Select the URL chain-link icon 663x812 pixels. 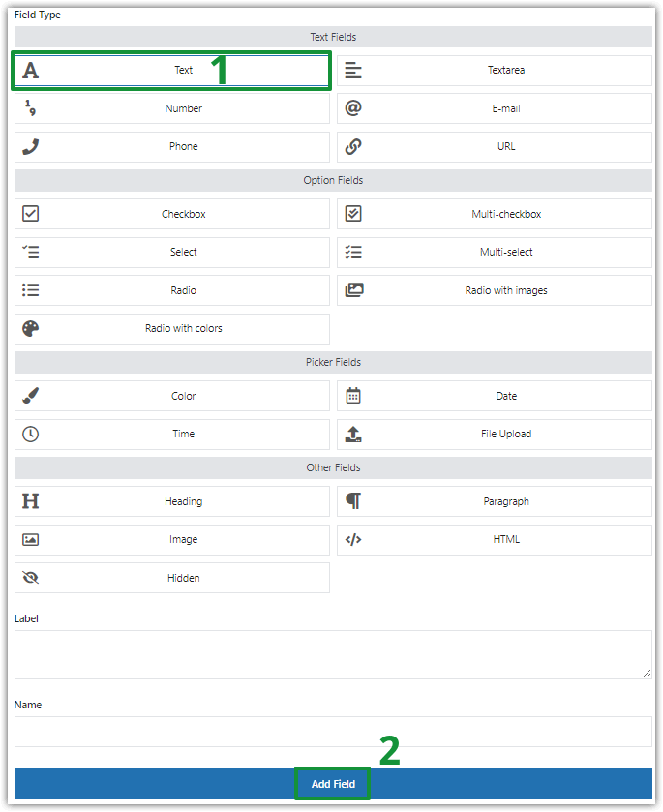(353, 146)
